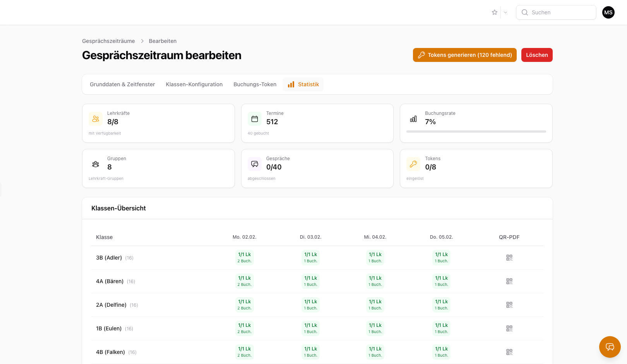The image size is (627, 364).
Task: Switch to Grunddaten & Zeitfenster tab
Action: coord(122,84)
